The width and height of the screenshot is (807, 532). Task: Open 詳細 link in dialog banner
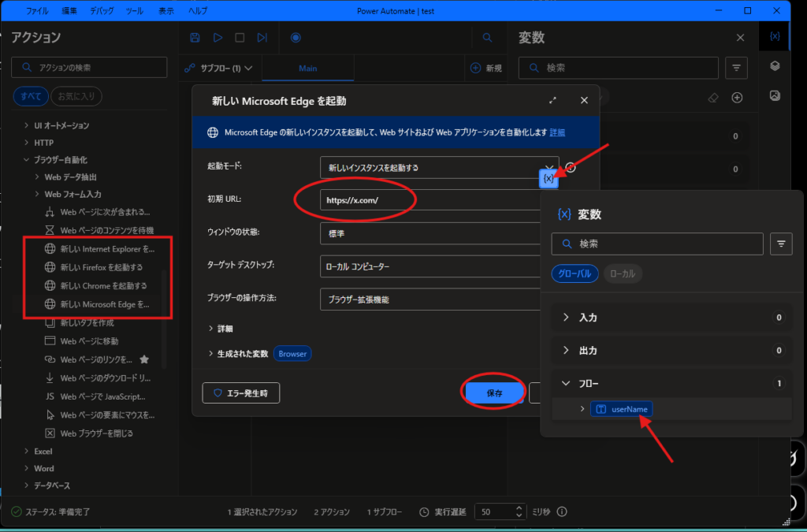click(x=557, y=132)
